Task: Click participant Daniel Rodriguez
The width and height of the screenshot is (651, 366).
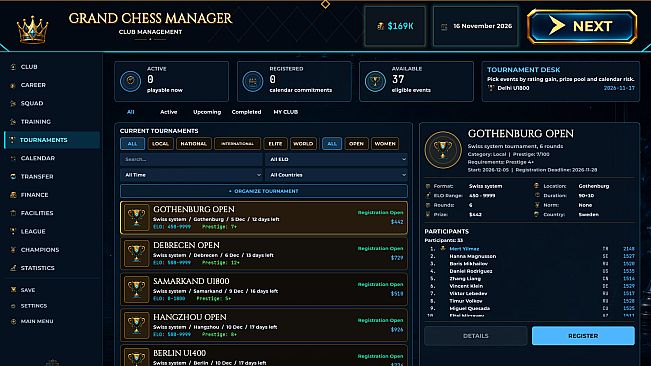Action: tap(471, 271)
